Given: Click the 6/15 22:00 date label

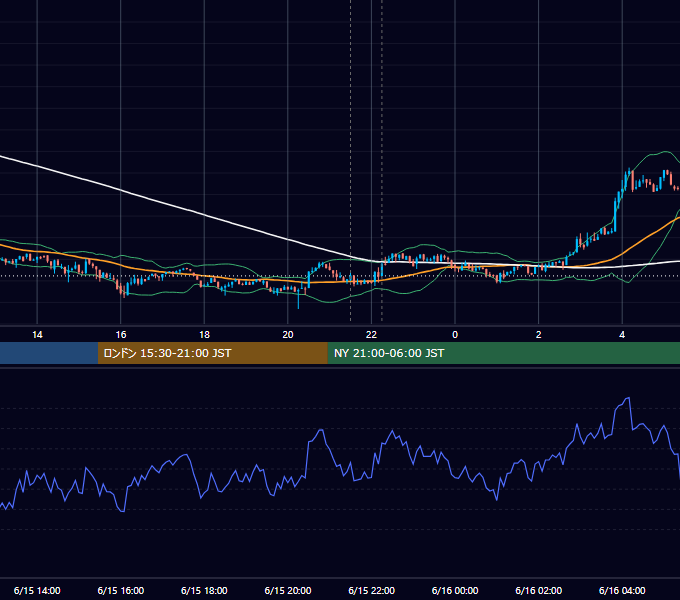Looking at the screenshot, I should click(372, 590).
